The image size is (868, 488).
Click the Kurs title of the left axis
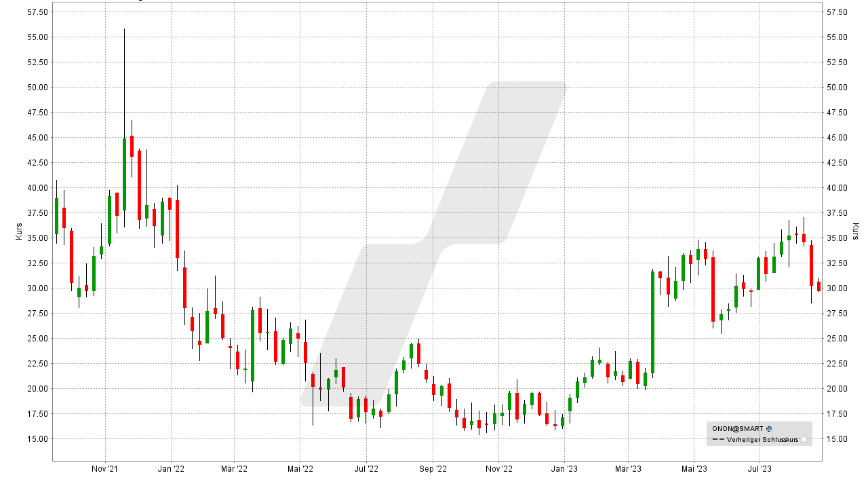19,230
